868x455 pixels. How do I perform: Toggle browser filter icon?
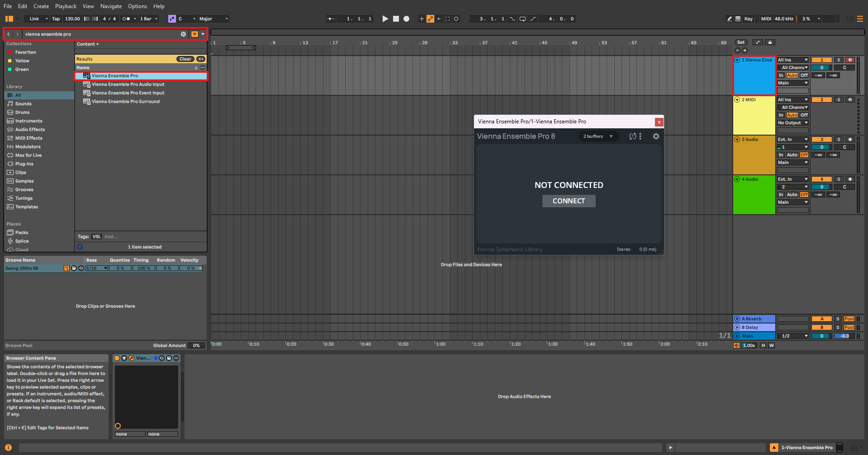[x=194, y=34]
